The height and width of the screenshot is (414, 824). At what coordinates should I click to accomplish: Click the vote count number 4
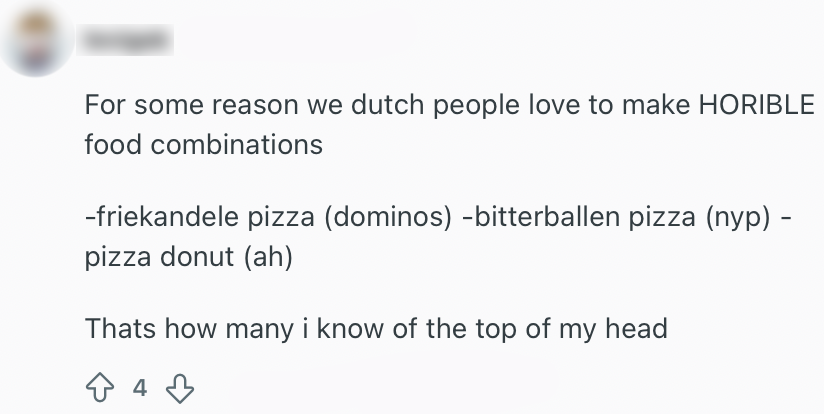pyautogui.click(x=140, y=387)
